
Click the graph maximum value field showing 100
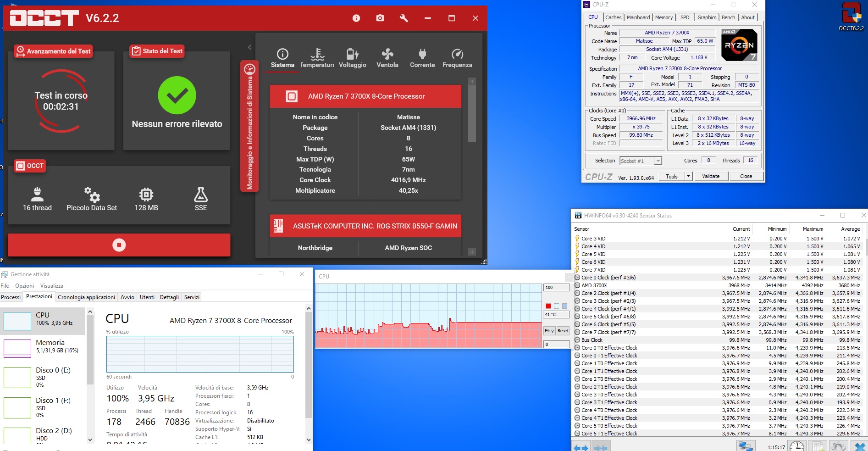point(557,288)
